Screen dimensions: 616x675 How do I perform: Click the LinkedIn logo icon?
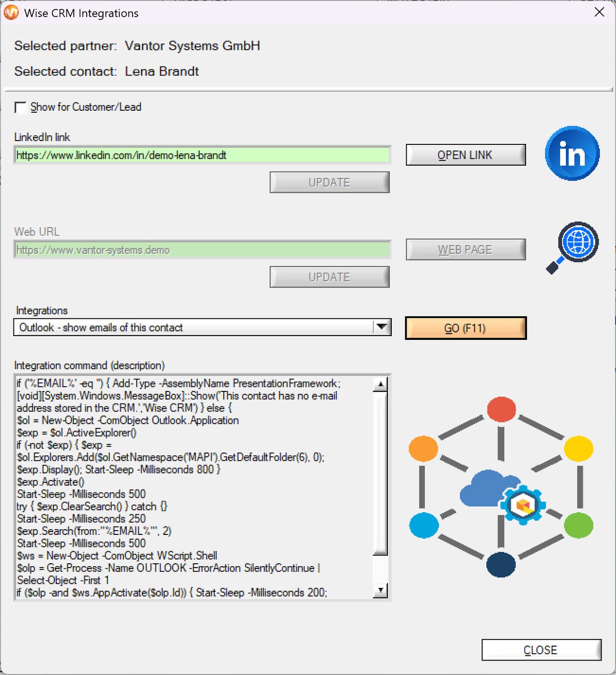pos(572,154)
